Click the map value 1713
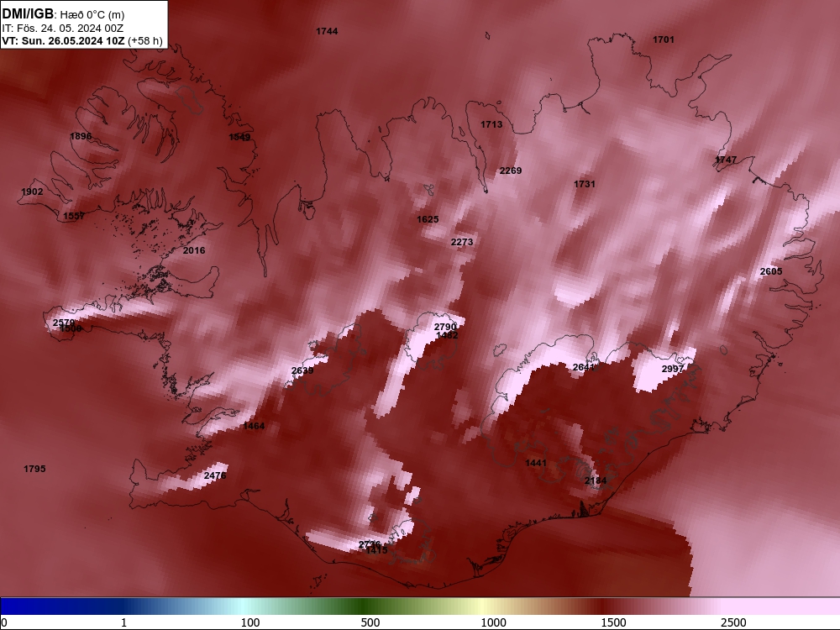This screenshot has width=840, height=630. click(x=491, y=125)
